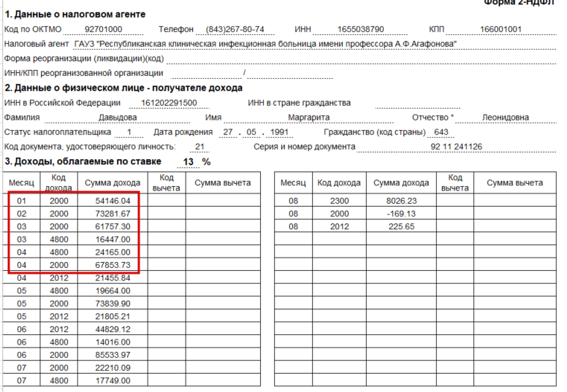This screenshot has height=392, width=567.
Task: Click the income amount 44829.12
Action: pos(113,329)
